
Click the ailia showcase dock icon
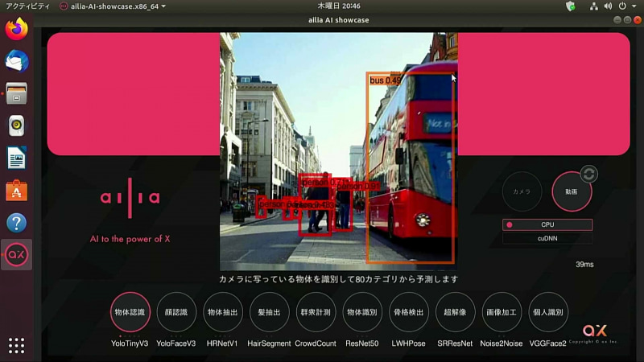[x=16, y=254]
